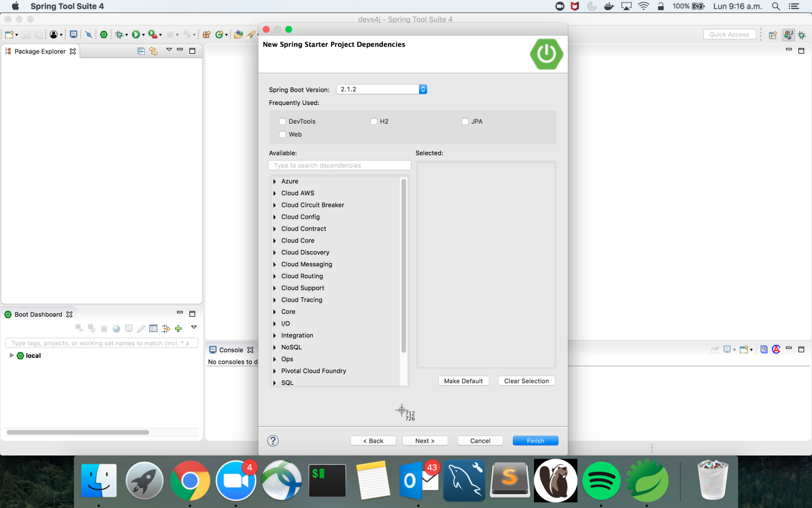Check the Web dependency option
Screen dimensions: 812x508
pyautogui.click(x=282, y=134)
